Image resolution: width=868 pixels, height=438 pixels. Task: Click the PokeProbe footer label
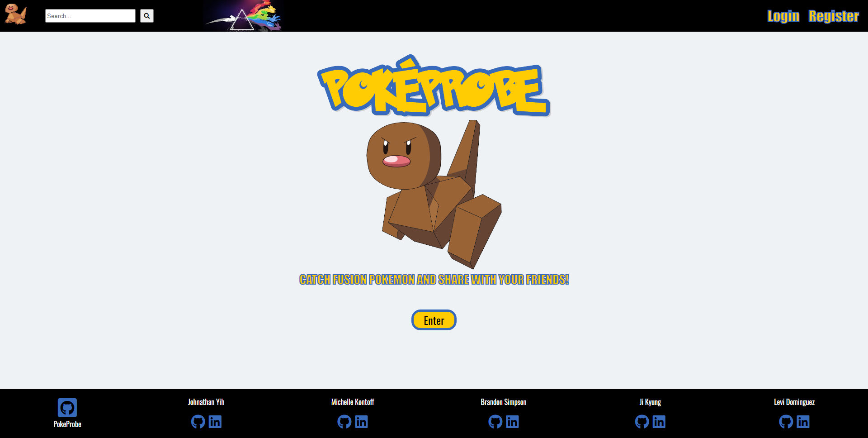[67, 424]
